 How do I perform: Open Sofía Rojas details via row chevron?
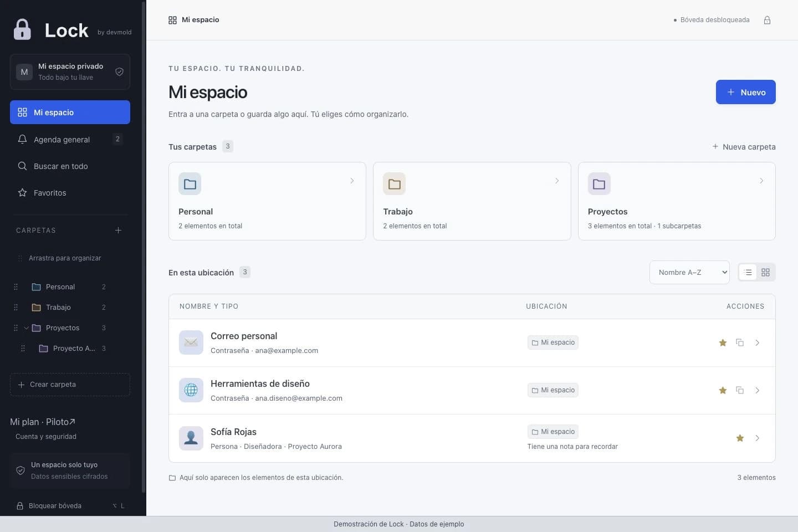[x=757, y=438]
